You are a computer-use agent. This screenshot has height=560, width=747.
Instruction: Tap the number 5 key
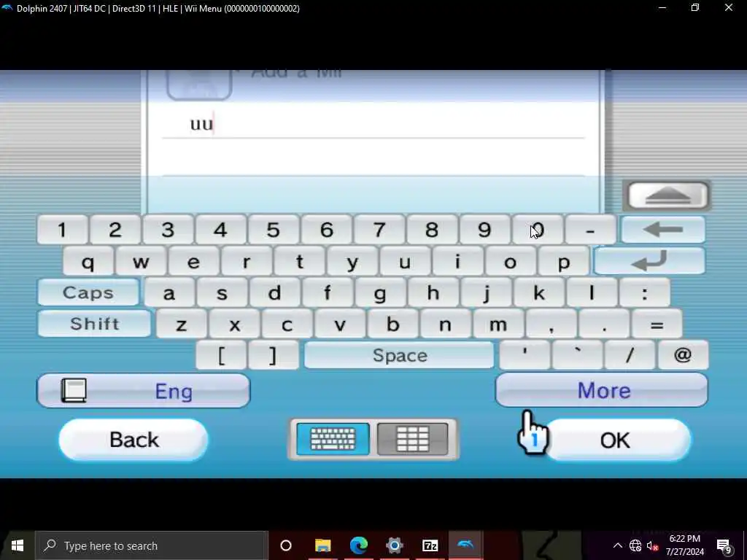click(274, 230)
